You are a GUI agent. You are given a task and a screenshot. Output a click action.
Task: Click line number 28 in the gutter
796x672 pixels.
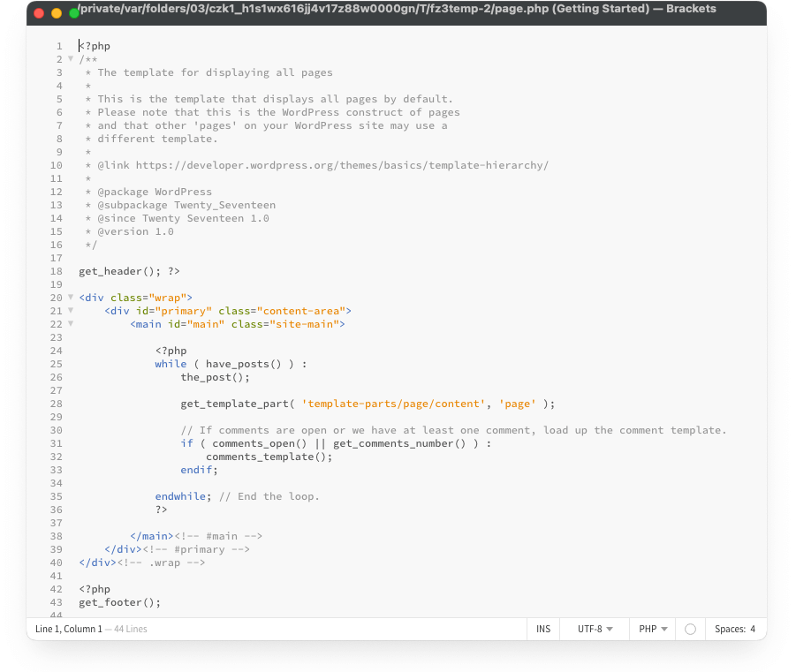57,404
